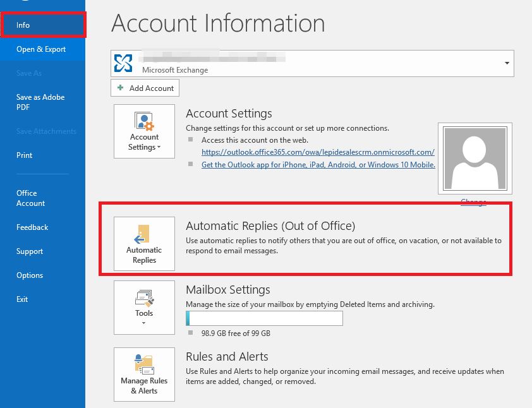Click the 'Account Settings' heading text

coord(229,113)
